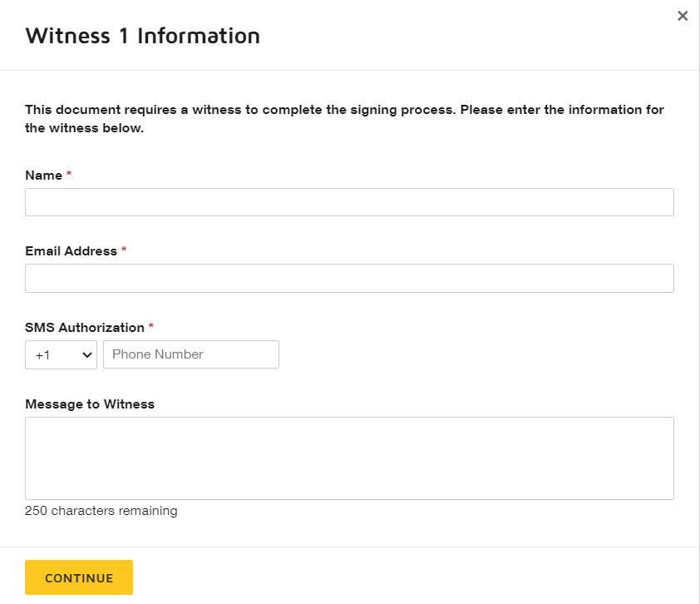The width and height of the screenshot is (700, 604).
Task: Click the Email Address input field
Action: [x=349, y=278]
